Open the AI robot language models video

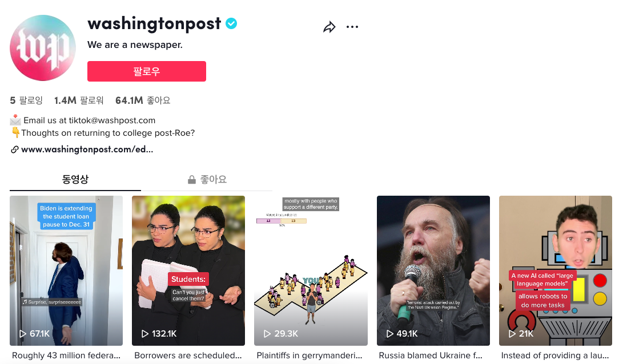tap(556, 270)
